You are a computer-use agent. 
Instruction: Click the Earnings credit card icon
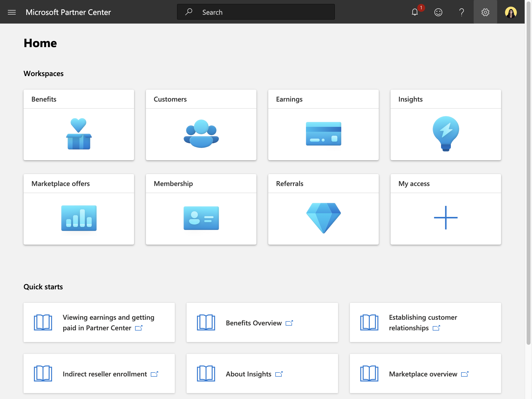point(323,134)
